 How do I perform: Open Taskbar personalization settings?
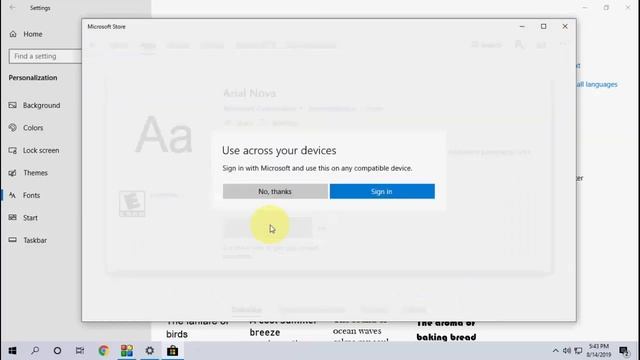pyautogui.click(x=35, y=240)
